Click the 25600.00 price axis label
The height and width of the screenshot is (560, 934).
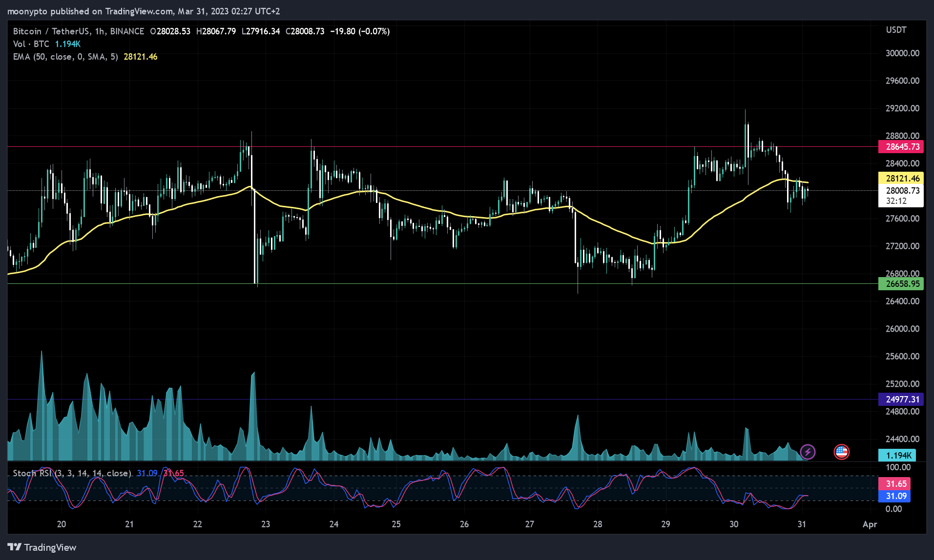point(902,357)
